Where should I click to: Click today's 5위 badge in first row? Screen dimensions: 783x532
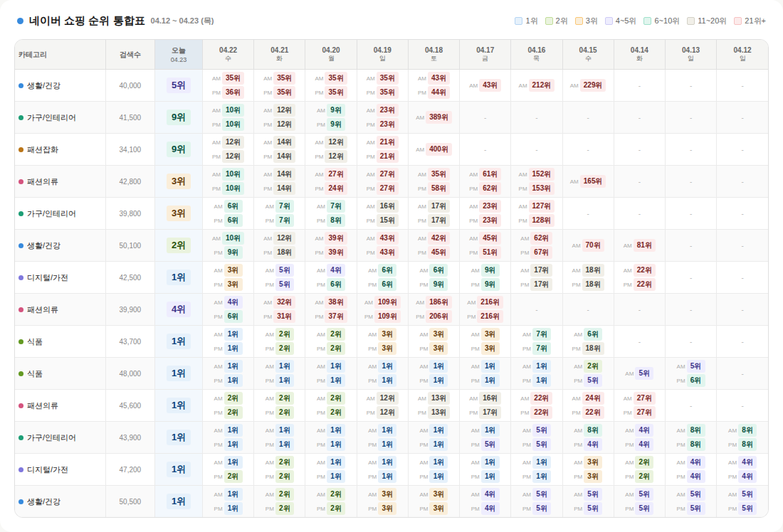(178, 85)
